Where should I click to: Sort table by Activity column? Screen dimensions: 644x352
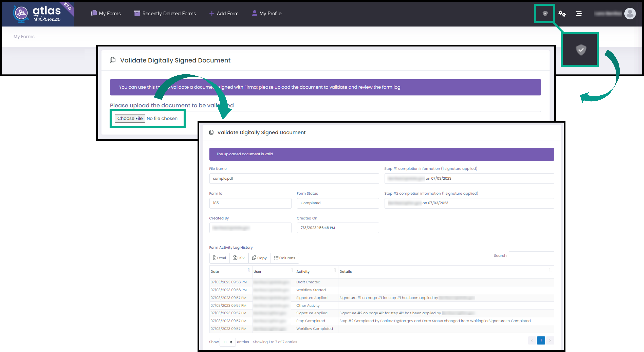pos(317,272)
